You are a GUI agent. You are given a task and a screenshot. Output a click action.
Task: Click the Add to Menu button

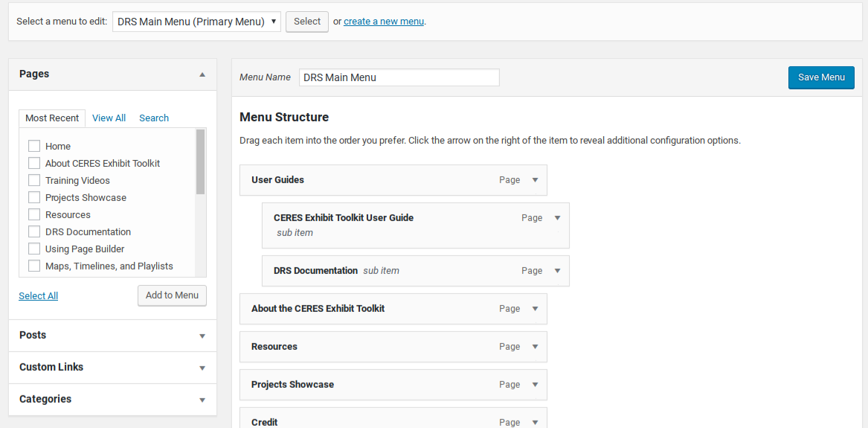[x=172, y=296]
